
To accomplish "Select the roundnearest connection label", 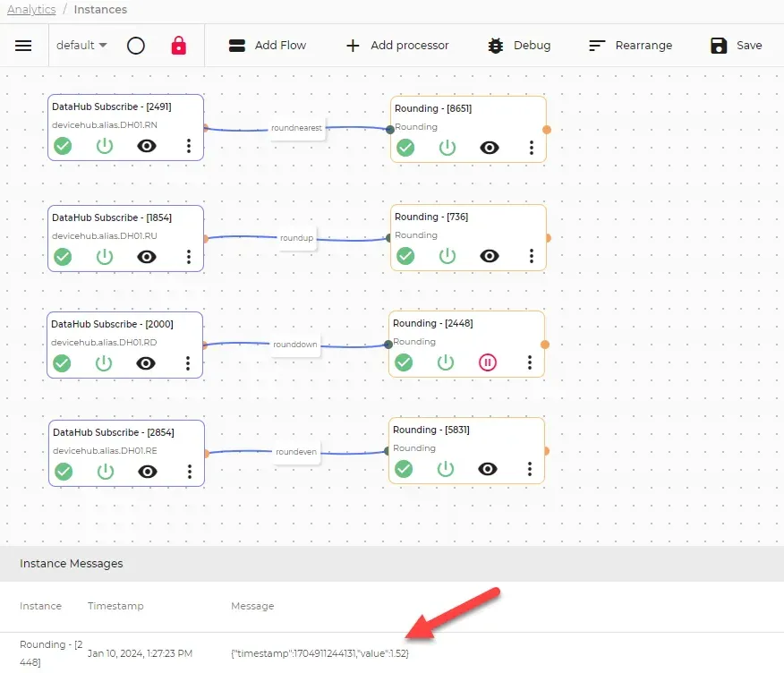I will click(296, 128).
